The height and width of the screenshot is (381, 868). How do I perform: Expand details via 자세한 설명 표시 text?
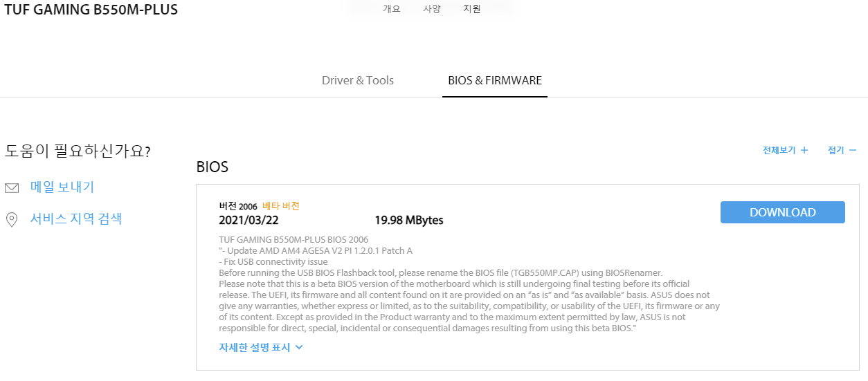[x=255, y=347]
